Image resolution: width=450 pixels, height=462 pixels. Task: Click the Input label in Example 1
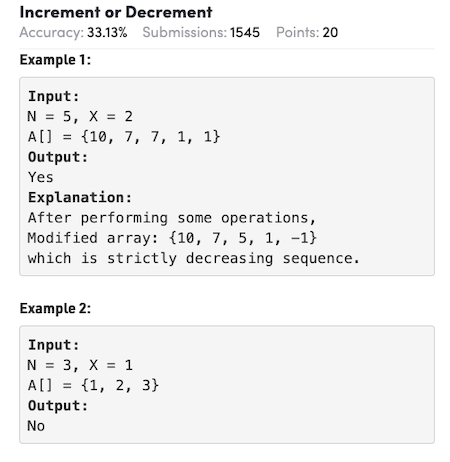pyautogui.click(x=54, y=96)
